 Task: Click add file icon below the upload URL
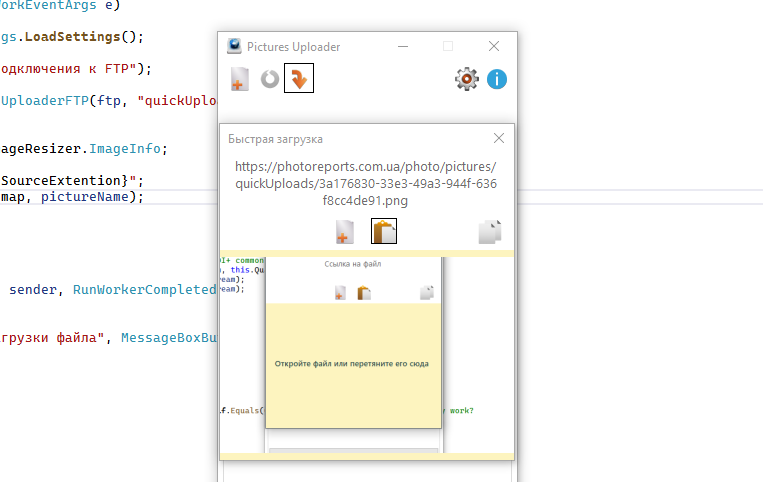tap(344, 232)
